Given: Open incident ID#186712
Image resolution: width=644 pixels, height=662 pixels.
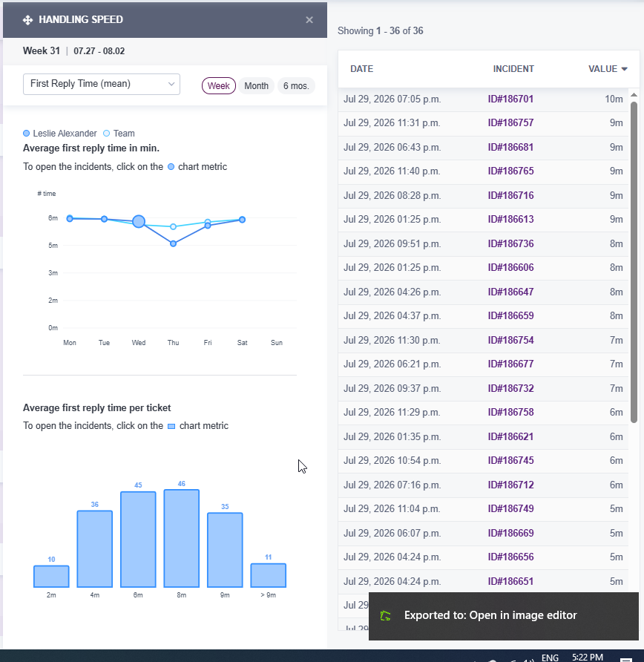Looking at the screenshot, I should click(510, 485).
